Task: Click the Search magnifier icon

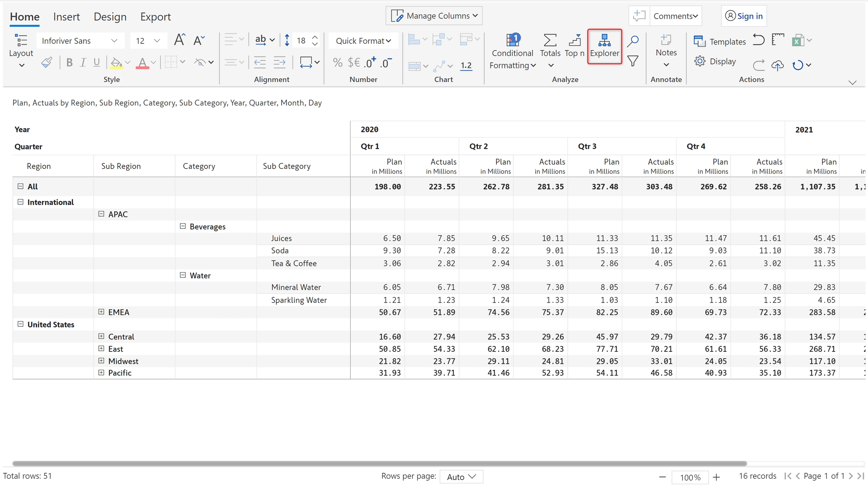Action: (x=633, y=41)
